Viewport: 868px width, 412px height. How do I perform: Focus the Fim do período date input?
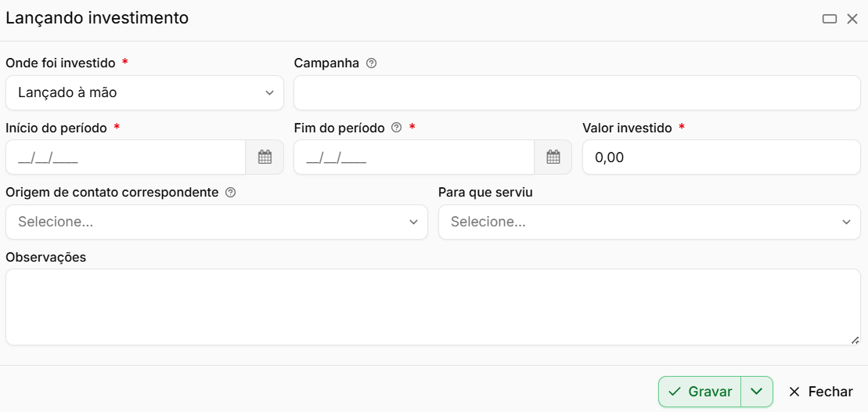pos(414,157)
